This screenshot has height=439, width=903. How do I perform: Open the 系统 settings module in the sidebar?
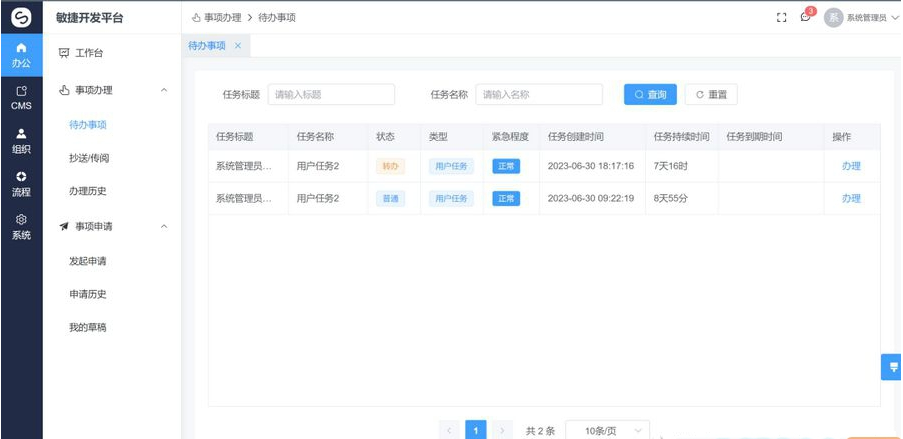click(21, 227)
